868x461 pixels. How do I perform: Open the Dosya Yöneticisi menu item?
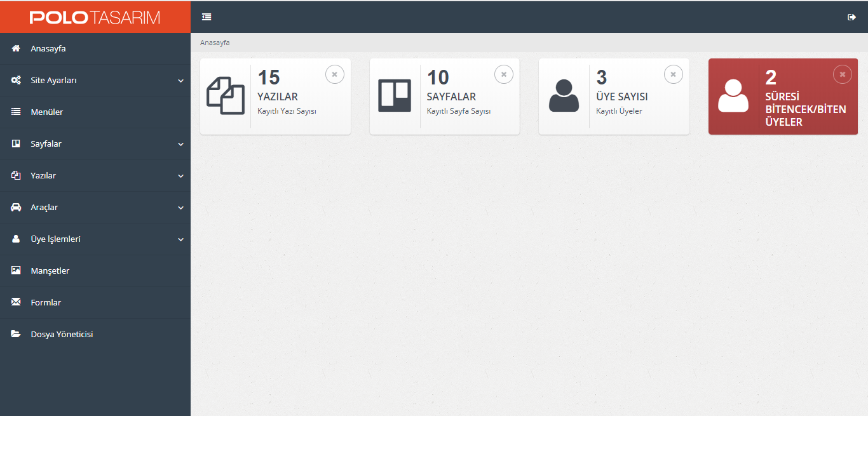62,335
